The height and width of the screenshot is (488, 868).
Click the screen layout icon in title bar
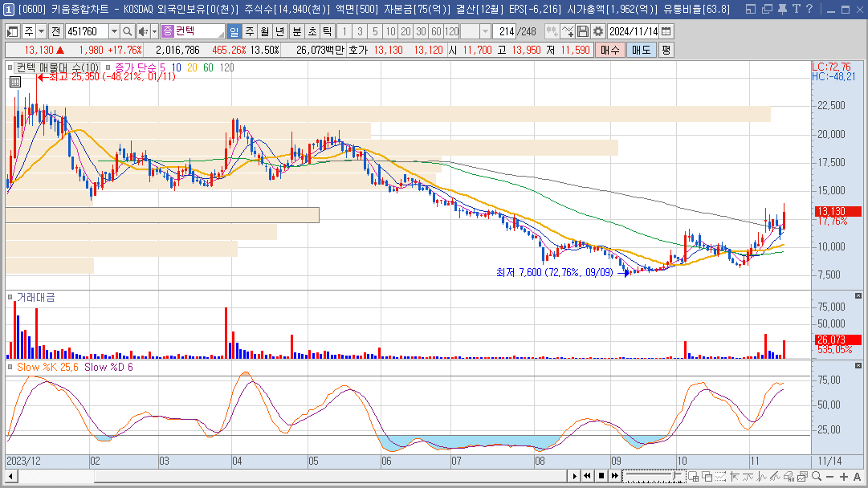[x=751, y=9]
